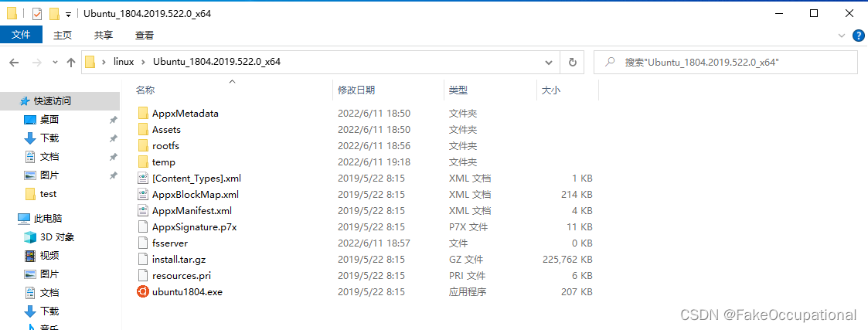This screenshot has height=330, width=868.
Task: Expand the ribbon with the chevron
Action: 842,36
